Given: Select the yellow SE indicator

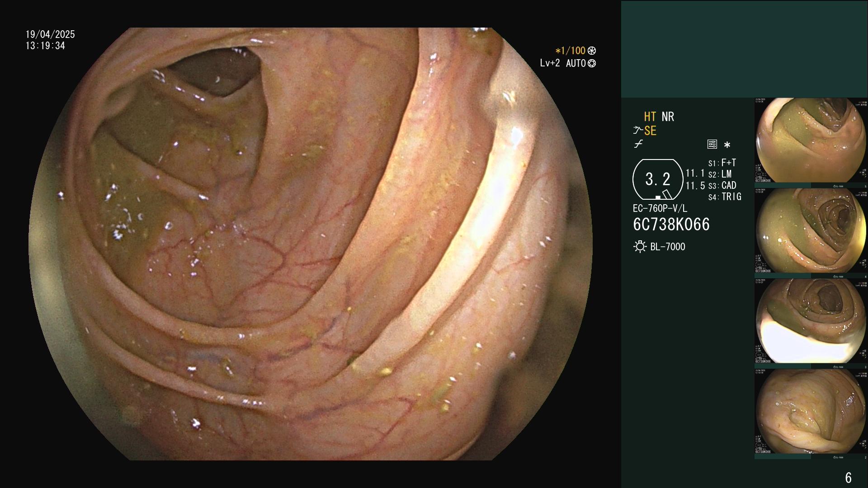Looking at the screenshot, I should 650,131.
